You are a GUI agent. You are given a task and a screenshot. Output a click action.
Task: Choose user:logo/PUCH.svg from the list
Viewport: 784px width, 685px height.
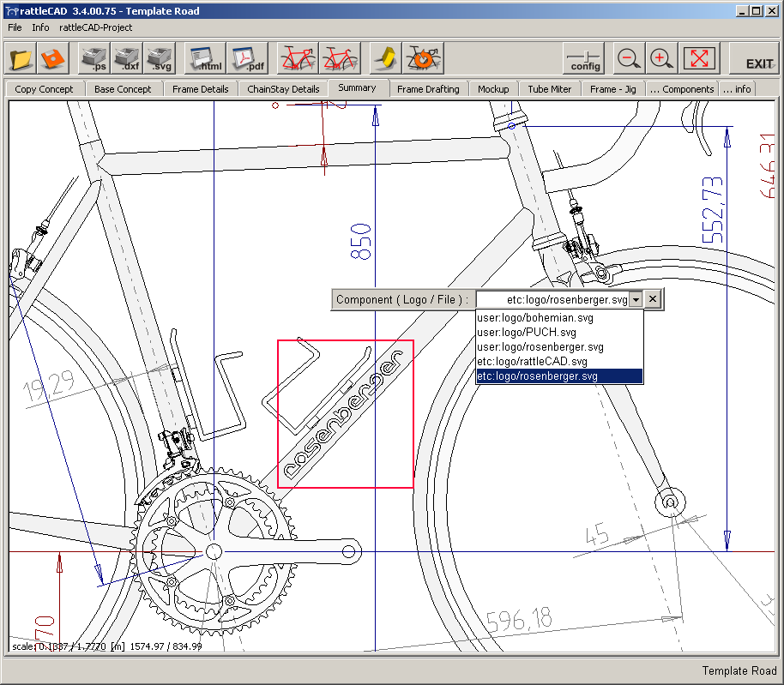tap(559, 333)
